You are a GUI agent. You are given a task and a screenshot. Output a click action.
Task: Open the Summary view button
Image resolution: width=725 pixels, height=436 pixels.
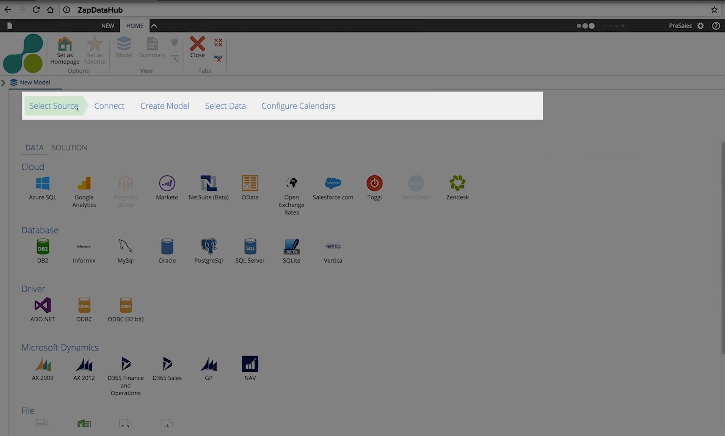[152, 47]
